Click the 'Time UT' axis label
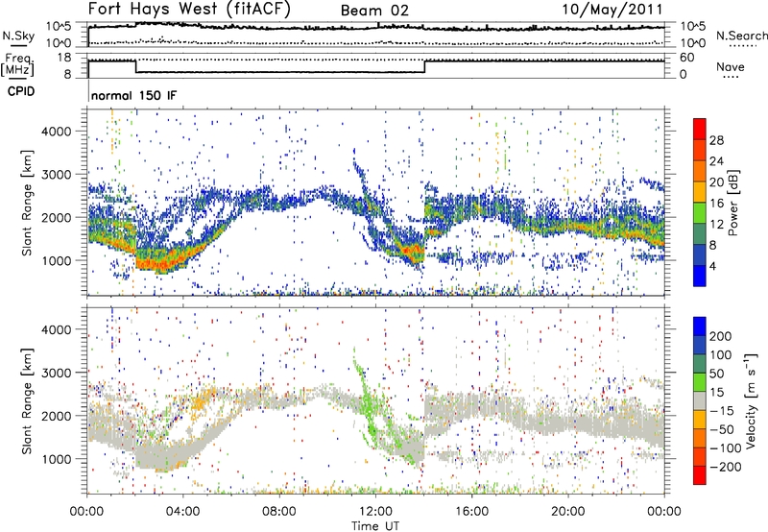This screenshot has width=768, height=532. click(375, 526)
